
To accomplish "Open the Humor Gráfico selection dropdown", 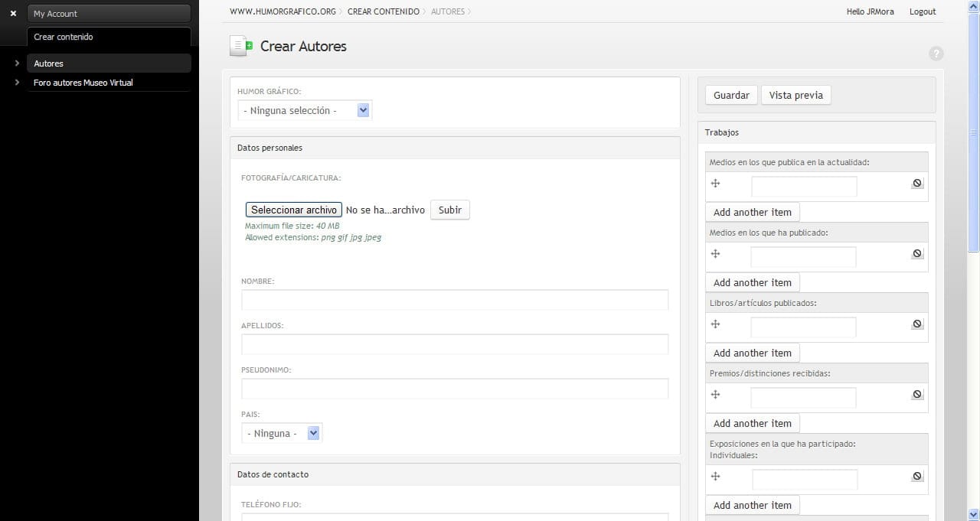I will point(305,110).
